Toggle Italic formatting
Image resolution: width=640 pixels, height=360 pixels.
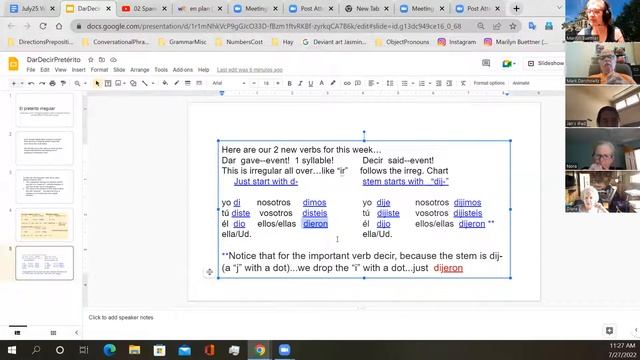[x=300, y=83]
